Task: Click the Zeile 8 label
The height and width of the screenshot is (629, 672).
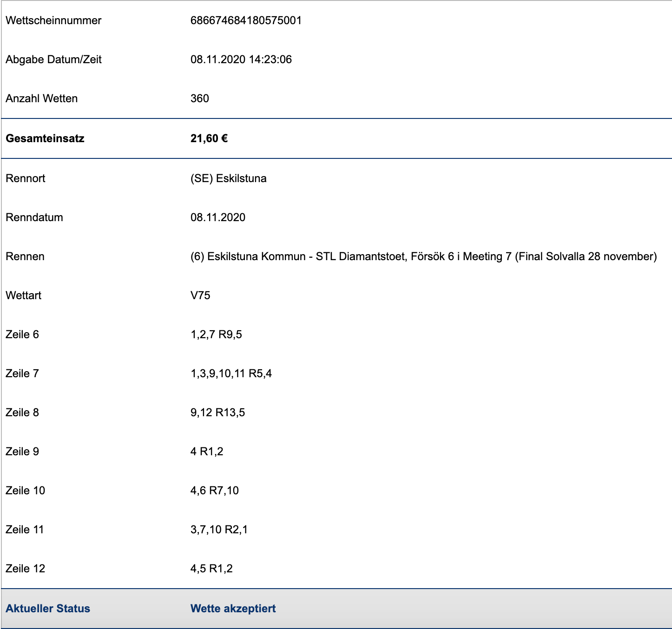Action: [22, 413]
